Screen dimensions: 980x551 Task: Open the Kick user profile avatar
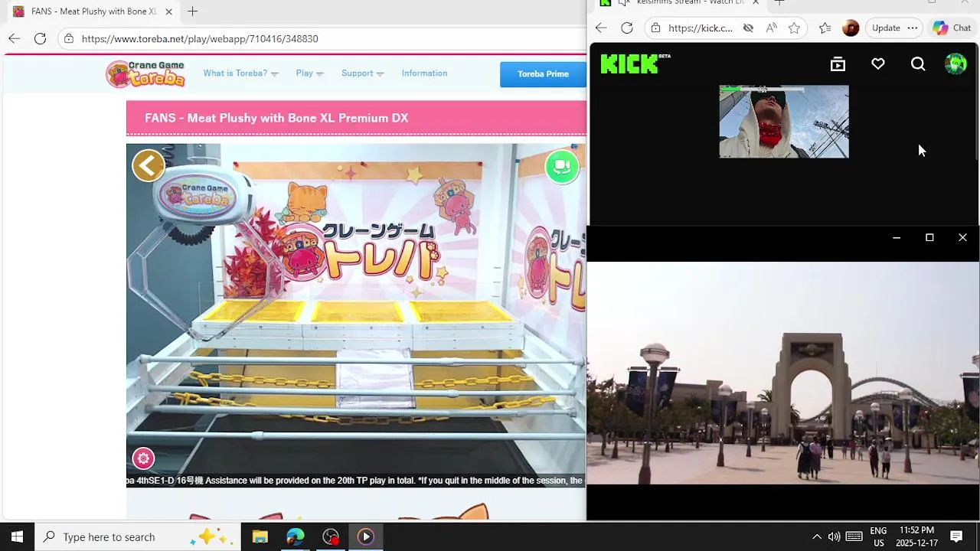point(955,64)
